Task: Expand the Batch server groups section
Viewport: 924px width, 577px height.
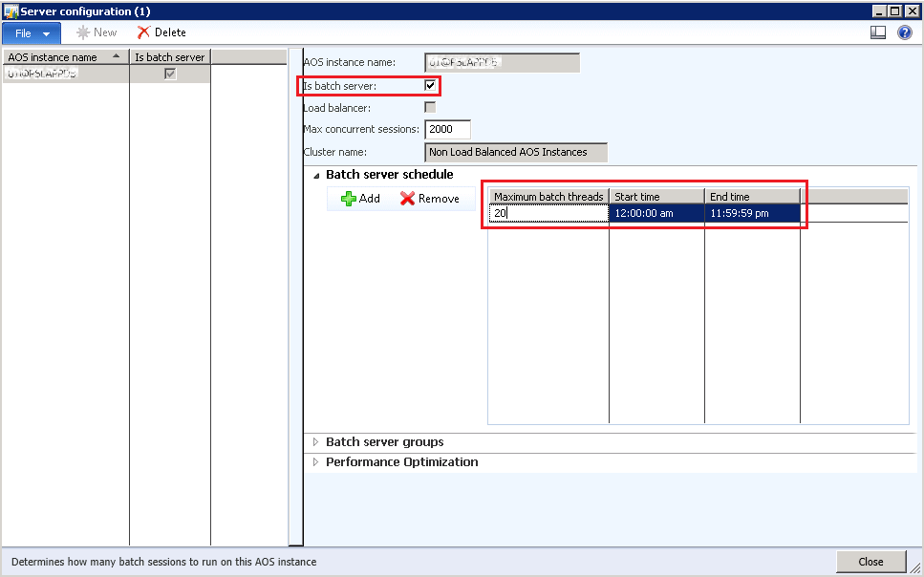Action: (x=315, y=442)
